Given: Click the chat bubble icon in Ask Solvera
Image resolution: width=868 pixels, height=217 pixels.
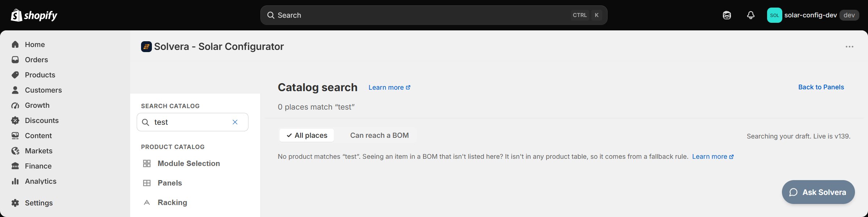Looking at the screenshot, I should pos(793,192).
